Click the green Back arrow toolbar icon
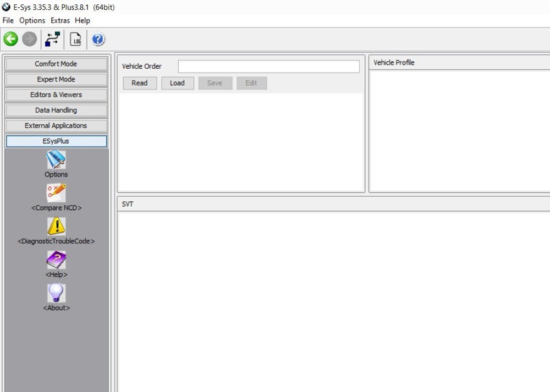This screenshot has width=550, height=392. 11,39
